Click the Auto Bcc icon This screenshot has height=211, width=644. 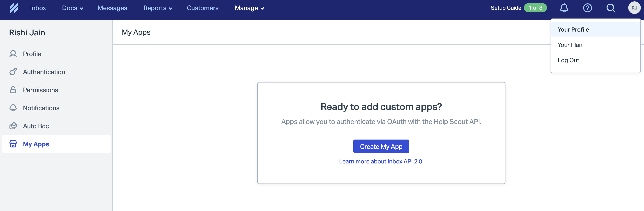(13, 126)
